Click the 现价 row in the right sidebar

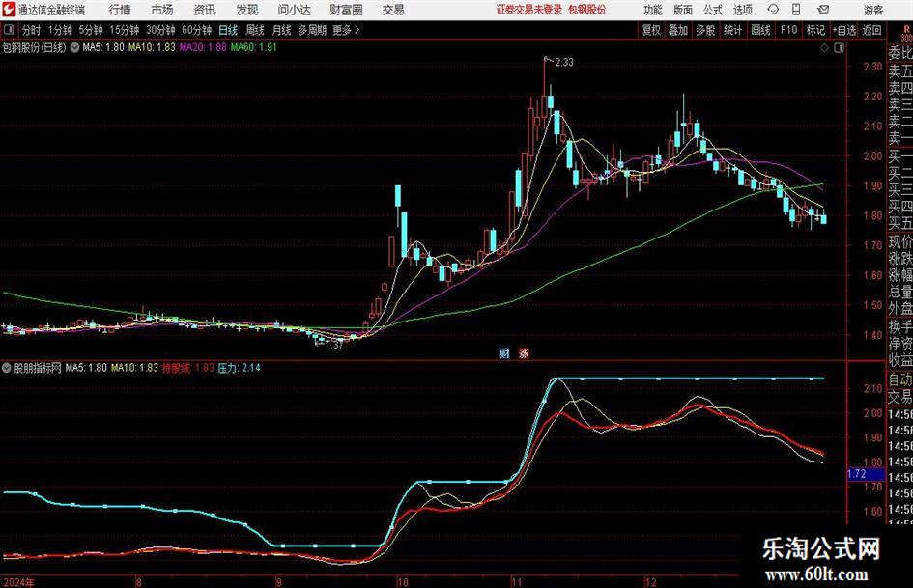click(900, 241)
